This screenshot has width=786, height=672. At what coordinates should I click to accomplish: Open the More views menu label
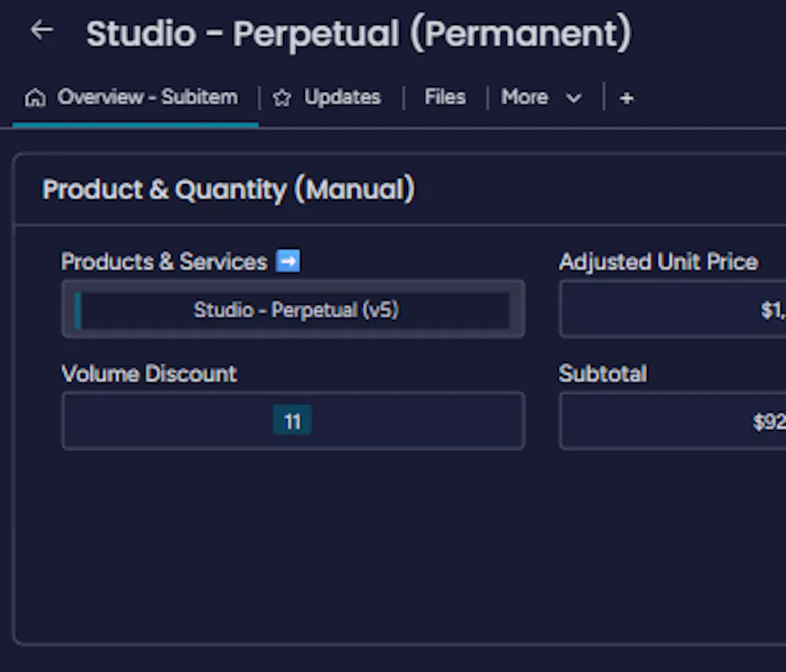(x=524, y=97)
